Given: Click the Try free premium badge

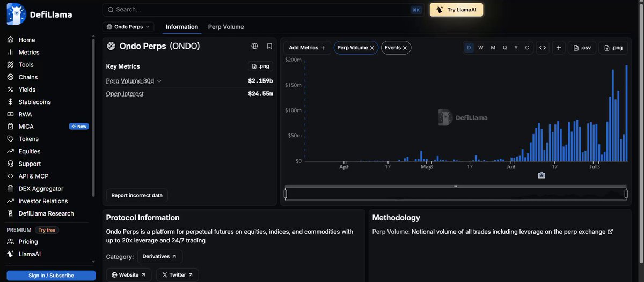Looking at the screenshot, I should pyautogui.click(x=47, y=230).
